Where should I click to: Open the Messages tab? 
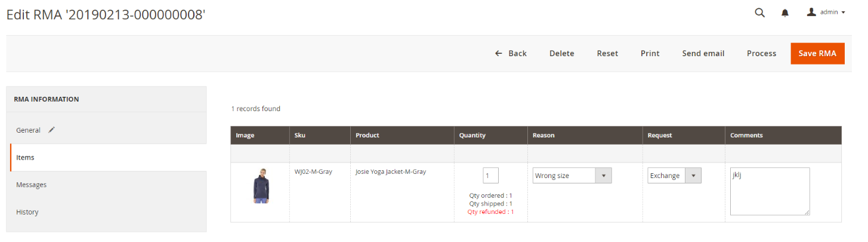point(31,185)
